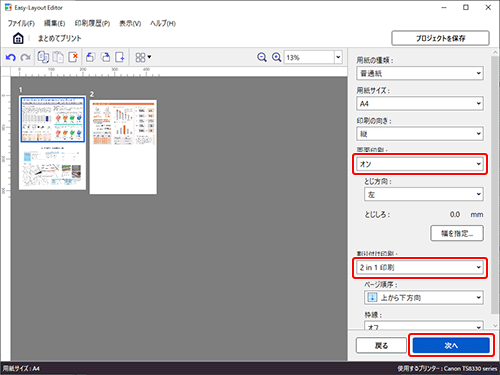Maximize the Easy-Layout Editor window
The height and width of the screenshot is (375, 500).
(466, 7)
